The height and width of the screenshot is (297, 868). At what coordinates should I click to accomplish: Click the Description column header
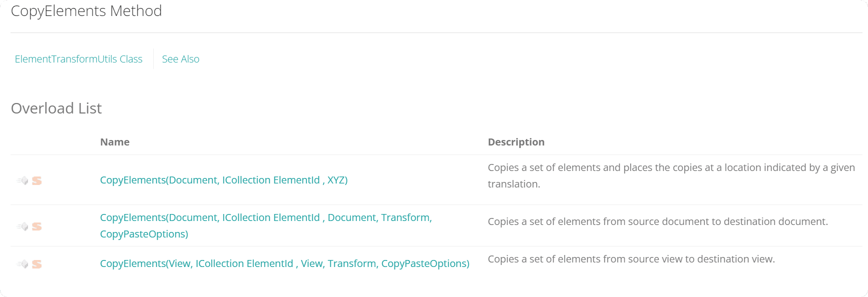click(x=516, y=142)
